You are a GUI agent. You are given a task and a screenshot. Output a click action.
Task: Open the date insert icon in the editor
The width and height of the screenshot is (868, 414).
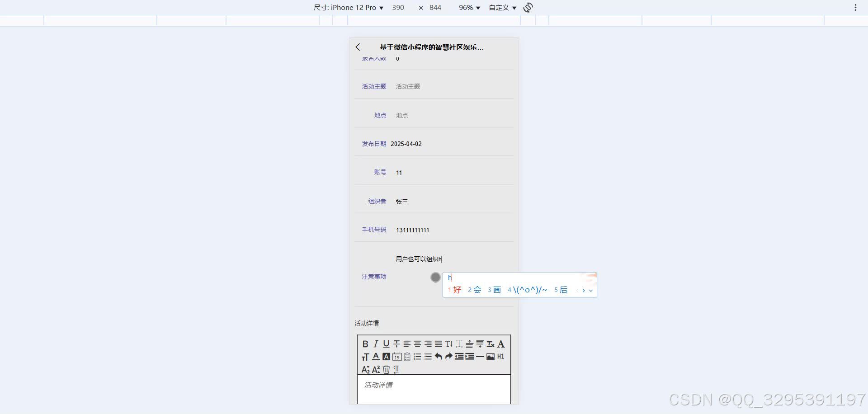point(397,357)
